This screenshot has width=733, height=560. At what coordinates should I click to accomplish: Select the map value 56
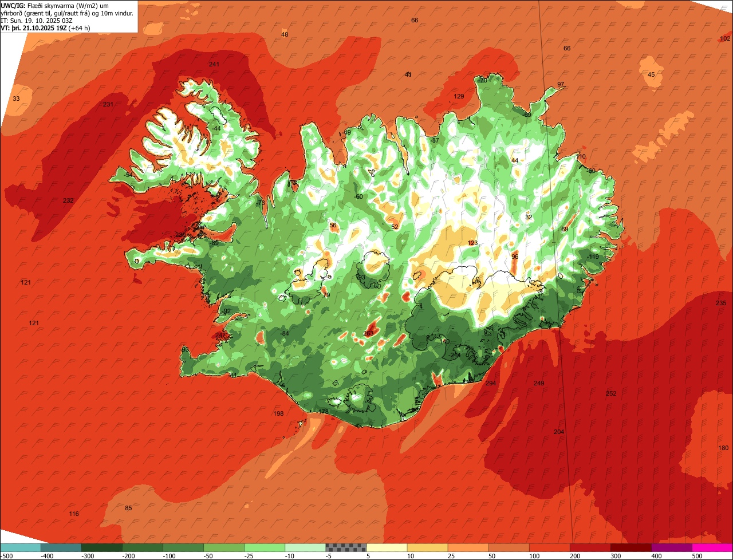[333, 225]
